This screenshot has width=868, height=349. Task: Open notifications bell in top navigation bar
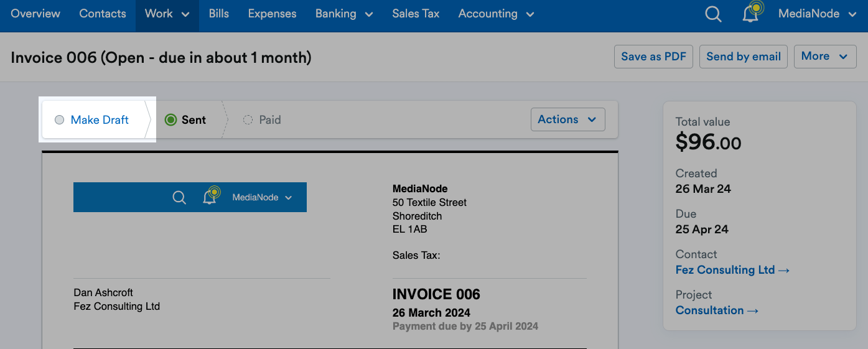[x=752, y=13]
